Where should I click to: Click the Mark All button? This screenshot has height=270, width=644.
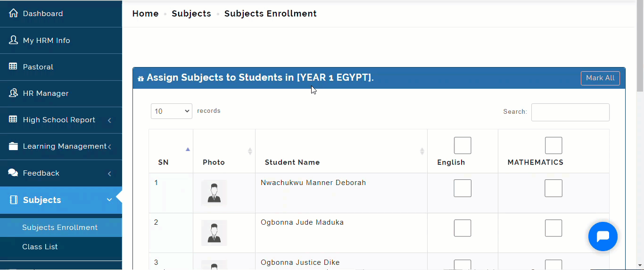coord(600,78)
